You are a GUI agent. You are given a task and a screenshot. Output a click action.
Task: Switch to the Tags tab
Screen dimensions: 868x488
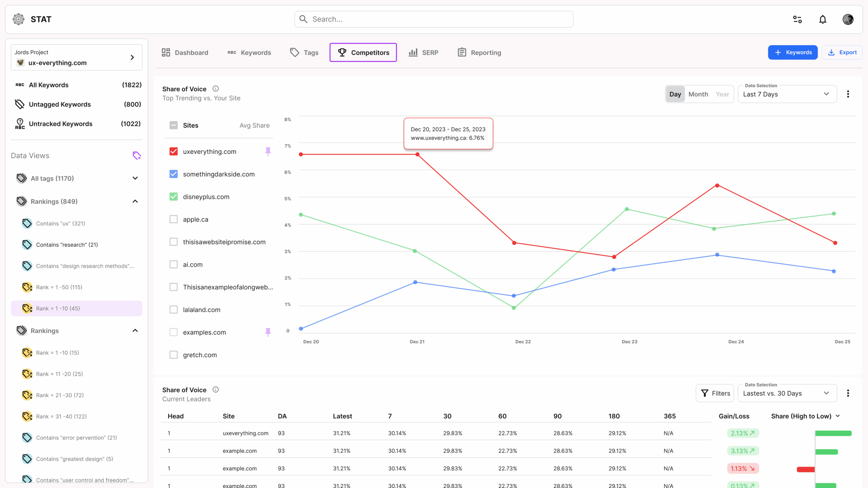click(x=304, y=53)
